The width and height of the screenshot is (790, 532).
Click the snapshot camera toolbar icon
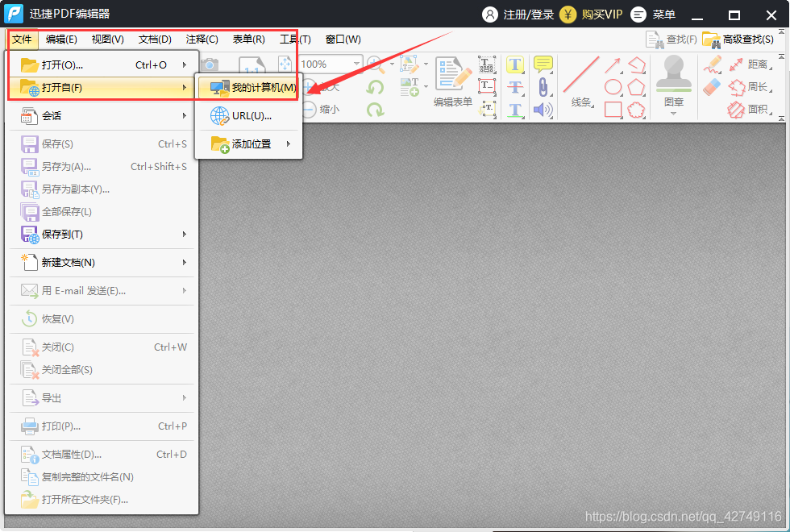coord(210,65)
